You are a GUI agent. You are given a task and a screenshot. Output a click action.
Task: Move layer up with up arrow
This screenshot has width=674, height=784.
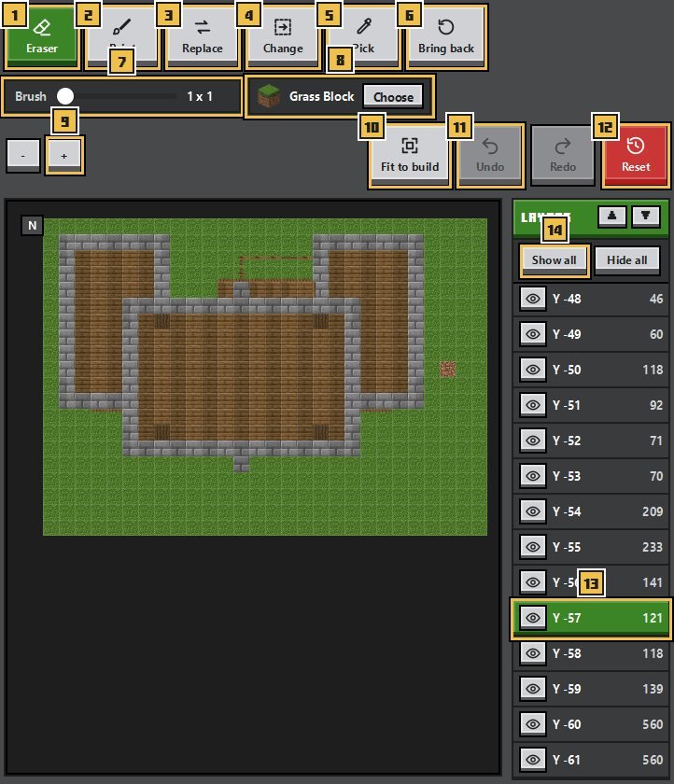[612, 217]
